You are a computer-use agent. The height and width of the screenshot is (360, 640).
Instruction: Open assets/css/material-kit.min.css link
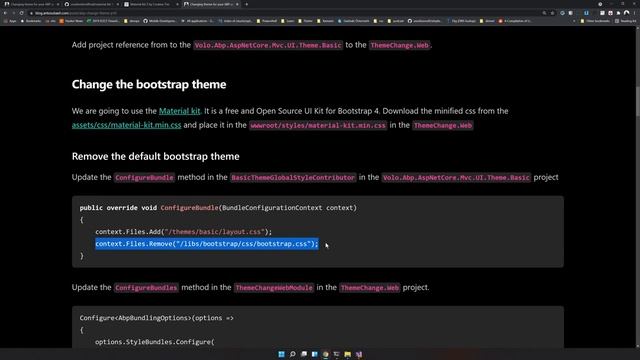[127, 125]
